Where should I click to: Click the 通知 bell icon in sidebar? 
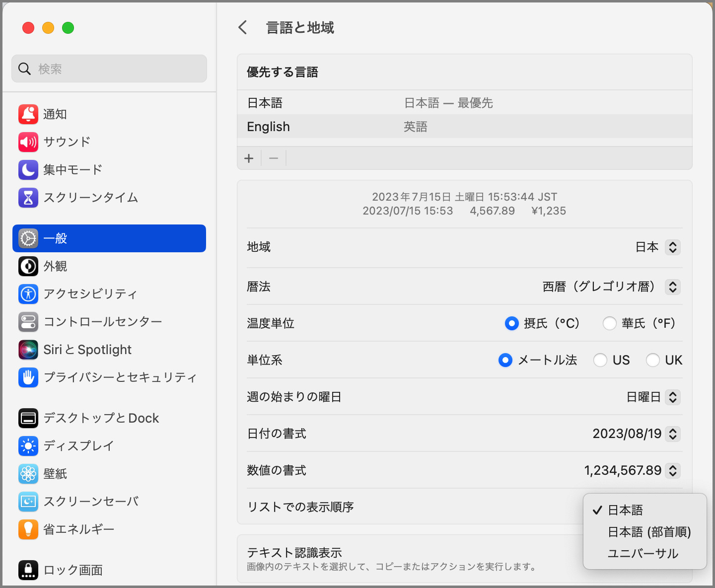(x=28, y=114)
